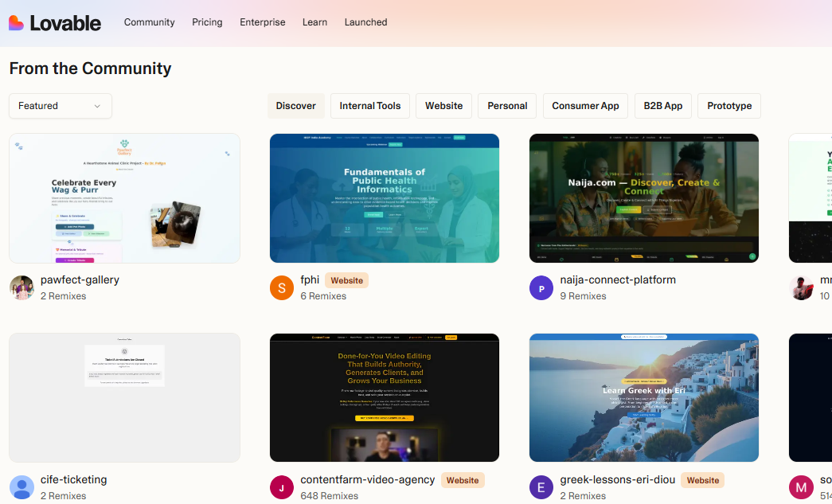Click the pawfect-gallery author avatar

[x=21, y=288]
